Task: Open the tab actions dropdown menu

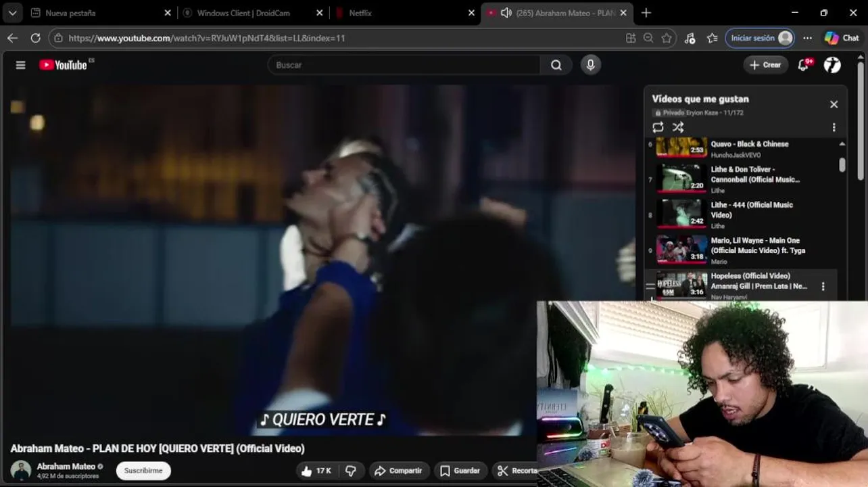Action: (x=12, y=13)
